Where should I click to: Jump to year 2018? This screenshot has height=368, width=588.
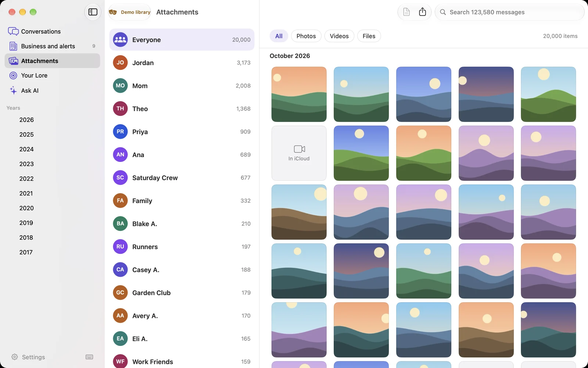[x=26, y=237]
